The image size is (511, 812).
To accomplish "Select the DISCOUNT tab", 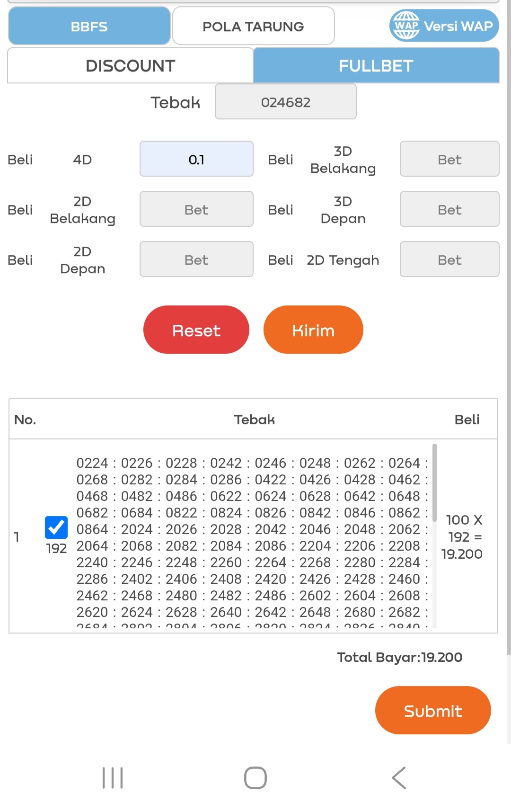I will click(x=131, y=66).
